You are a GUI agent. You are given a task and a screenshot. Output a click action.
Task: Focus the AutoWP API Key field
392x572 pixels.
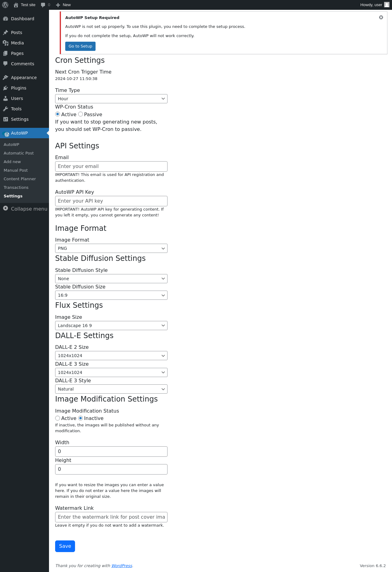pyautogui.click(x=111, y=201)
